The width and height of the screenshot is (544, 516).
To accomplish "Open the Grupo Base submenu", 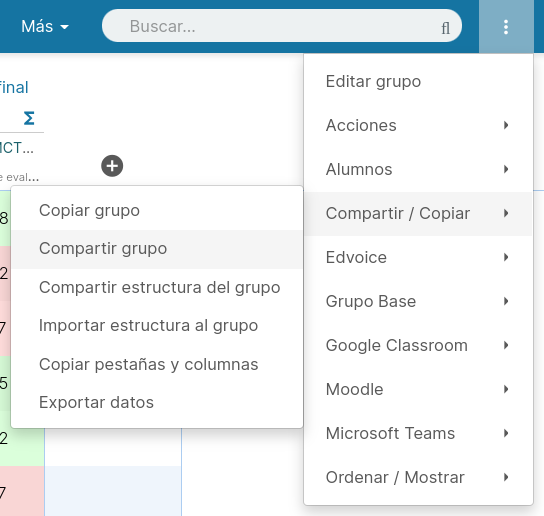I will tap(418, 302).
